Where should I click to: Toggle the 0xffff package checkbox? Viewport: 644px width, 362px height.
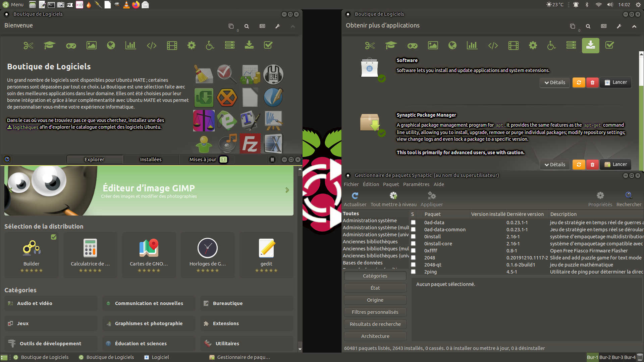413,251
